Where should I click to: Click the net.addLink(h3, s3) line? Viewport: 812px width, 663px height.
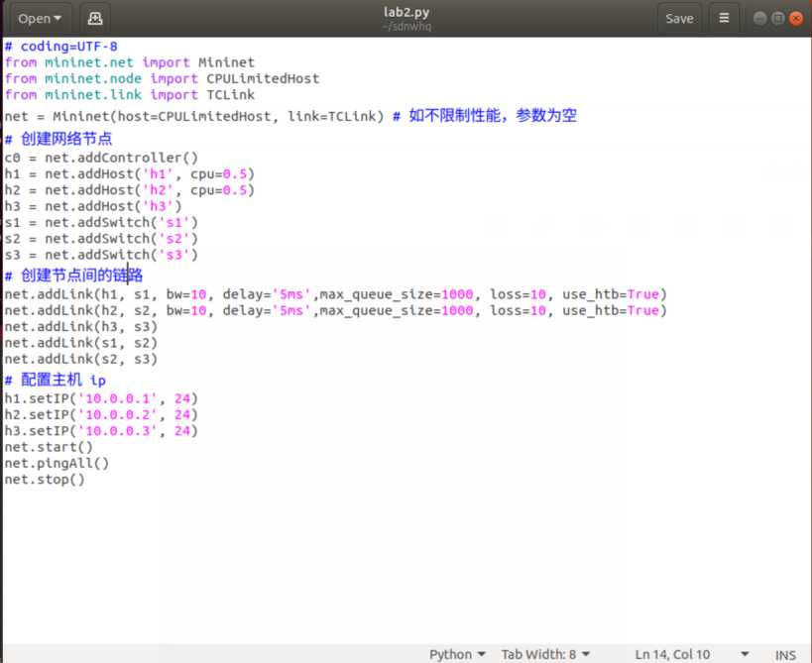point(80,327)
